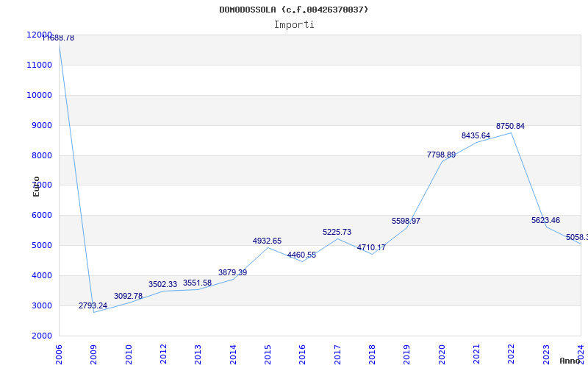
Task: Click the 2793.24 data label
Action: (93, 305)
